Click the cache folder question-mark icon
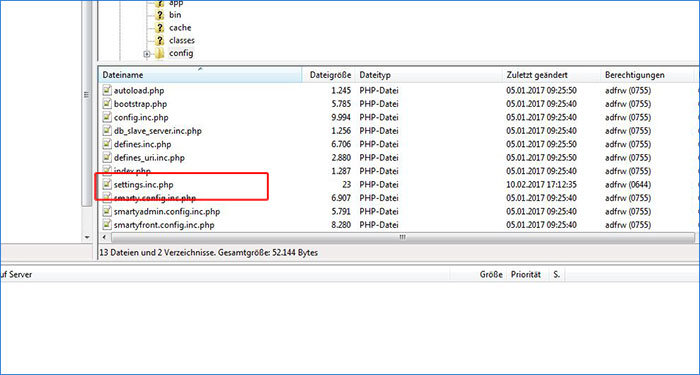The height and width of the screenshot is (375, 700). (160, 28)
